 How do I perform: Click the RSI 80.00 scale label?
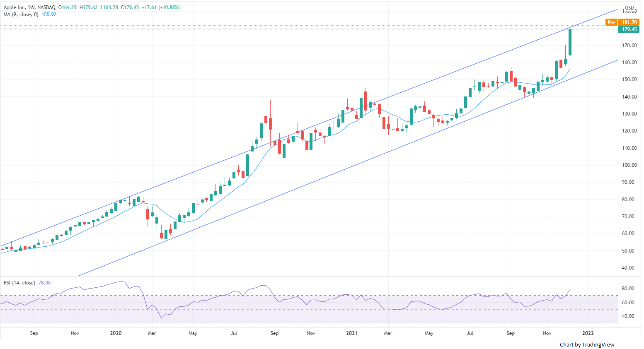[x=628, y=289]
